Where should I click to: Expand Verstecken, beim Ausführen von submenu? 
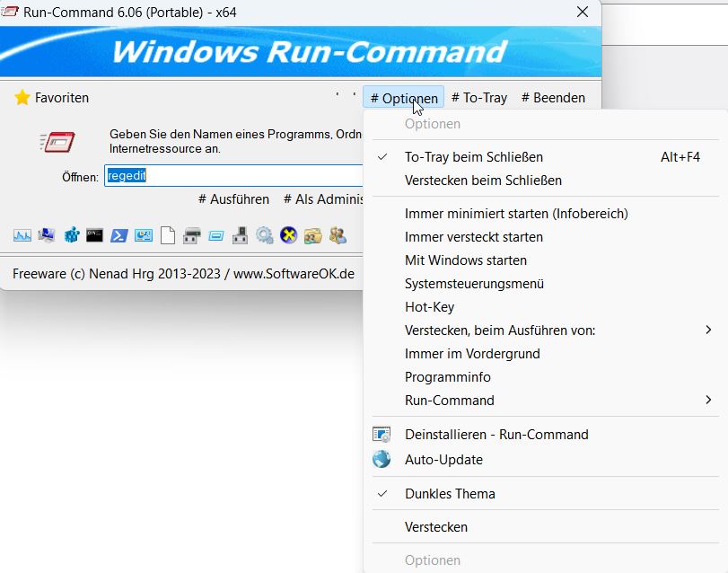(545, 331)
